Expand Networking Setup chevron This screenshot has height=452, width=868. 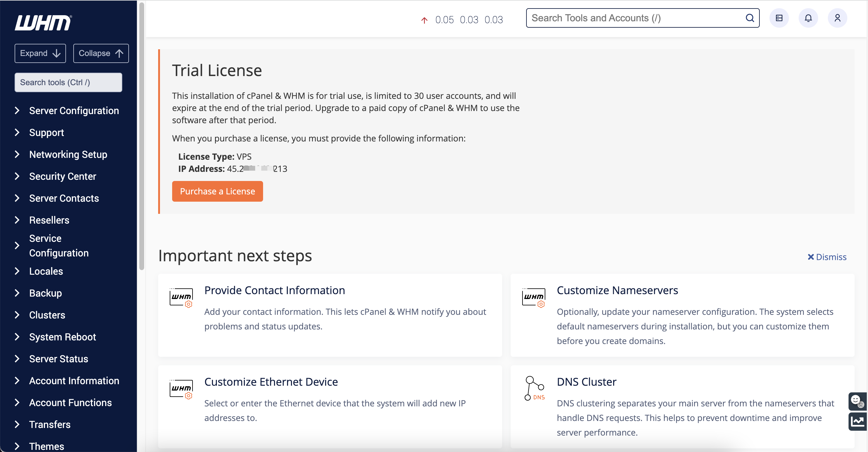pyautogui.click(x=17, y=155)
